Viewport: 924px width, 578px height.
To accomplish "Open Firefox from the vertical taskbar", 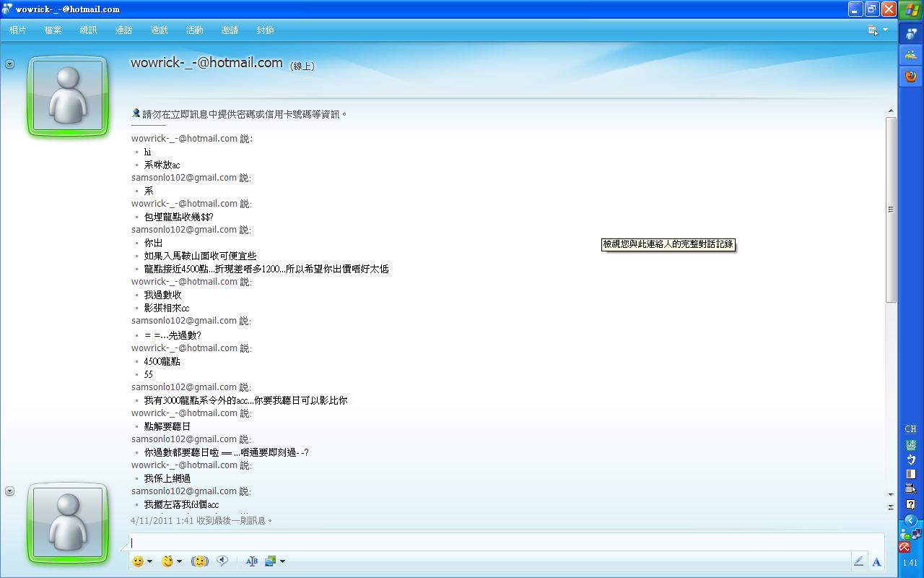I will click(911, 76).
